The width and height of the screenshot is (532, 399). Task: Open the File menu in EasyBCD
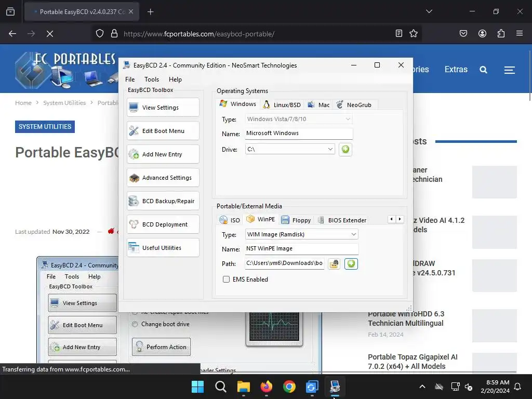point(130,79)
